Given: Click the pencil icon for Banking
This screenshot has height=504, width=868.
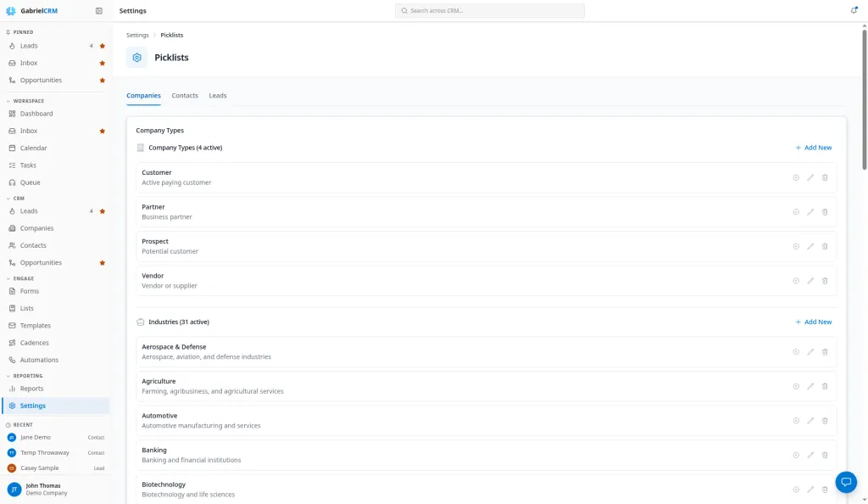Looking at the screenshot, I should [x=810, y=456].
